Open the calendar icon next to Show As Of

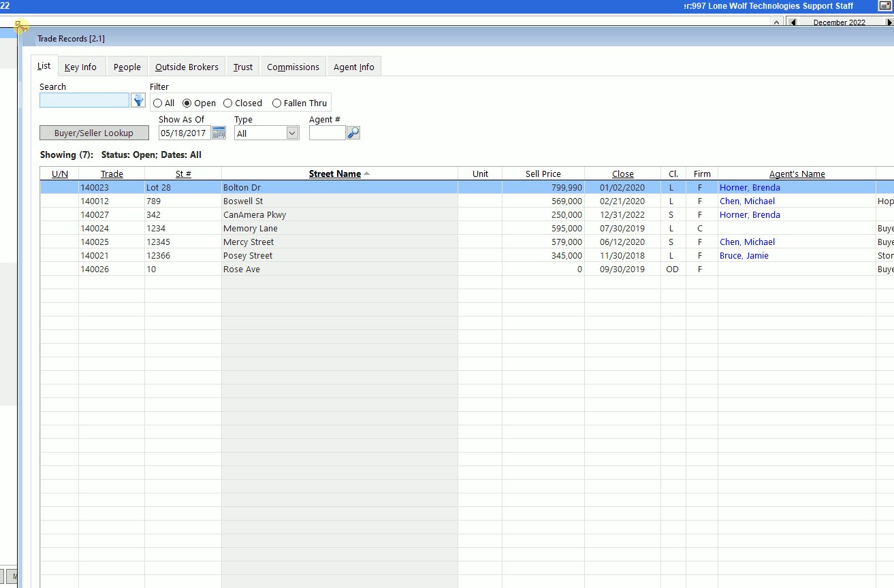[218, 132]
